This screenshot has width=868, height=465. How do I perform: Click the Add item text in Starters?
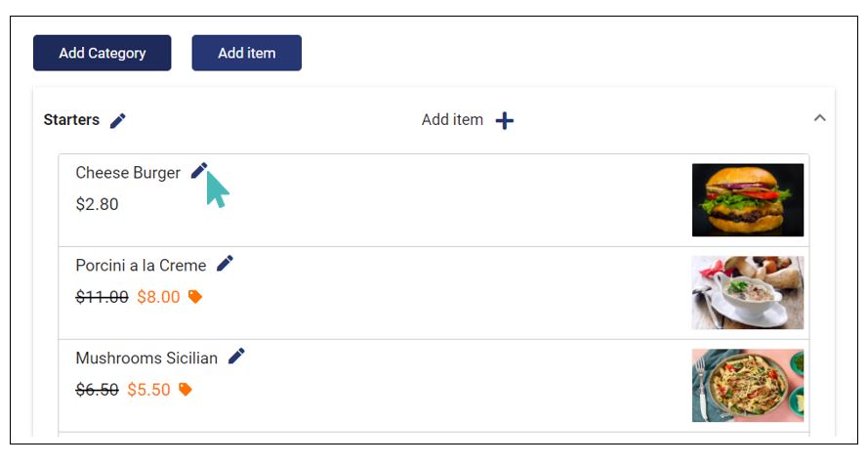pos(452,119)
